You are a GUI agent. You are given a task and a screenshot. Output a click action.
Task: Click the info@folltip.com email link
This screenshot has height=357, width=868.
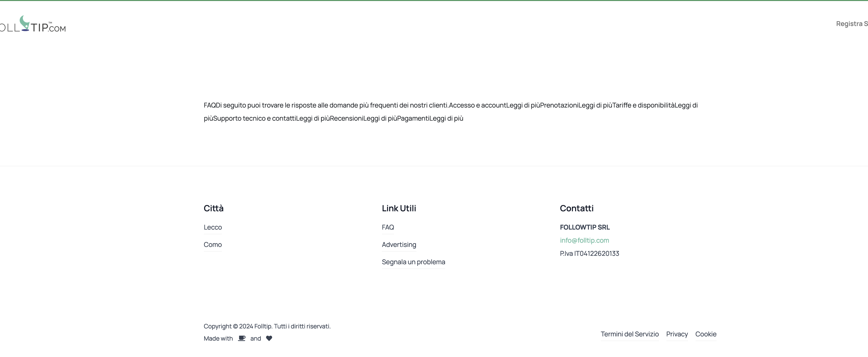coord(584,241)
